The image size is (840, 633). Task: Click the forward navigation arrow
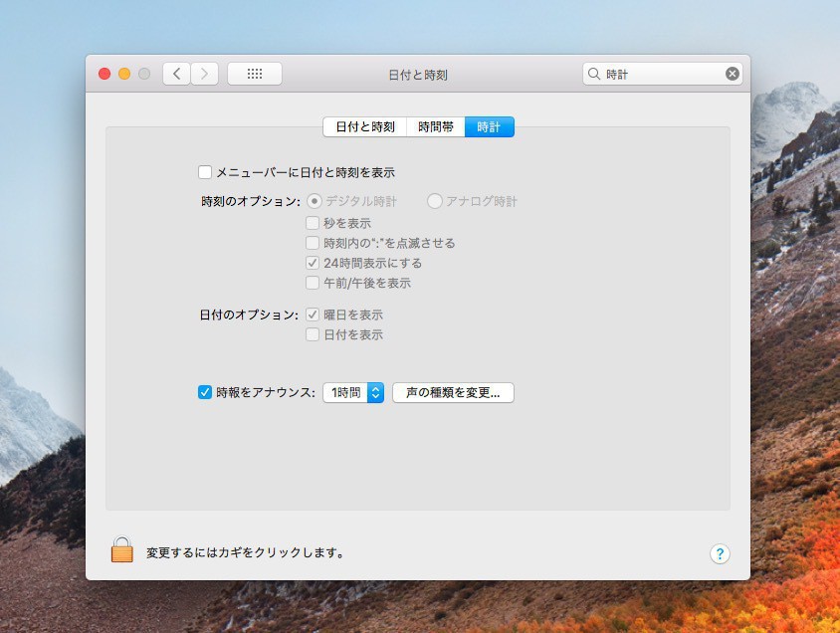(x=205, y=74)
